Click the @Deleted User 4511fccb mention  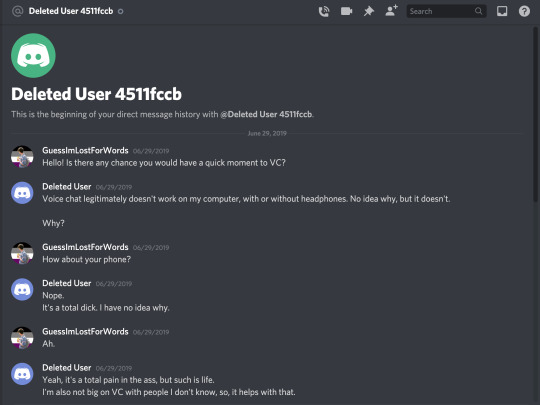[x=266, y=114]
